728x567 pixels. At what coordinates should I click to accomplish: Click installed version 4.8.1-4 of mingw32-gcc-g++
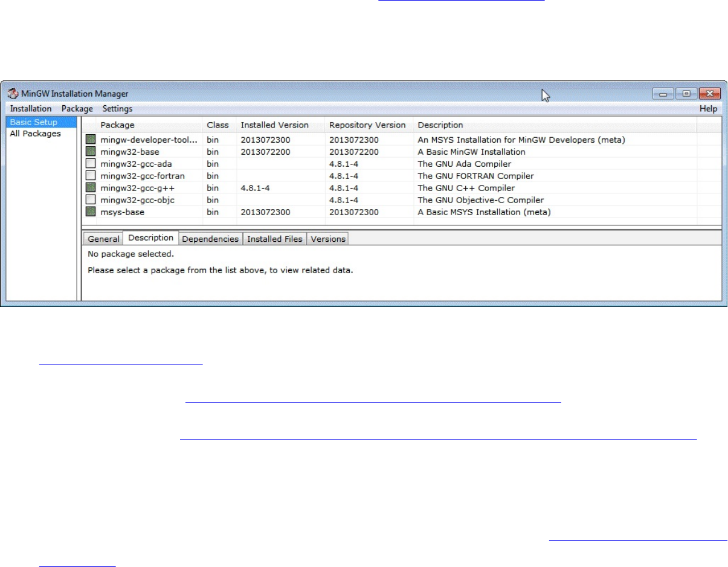pos(256,188)
